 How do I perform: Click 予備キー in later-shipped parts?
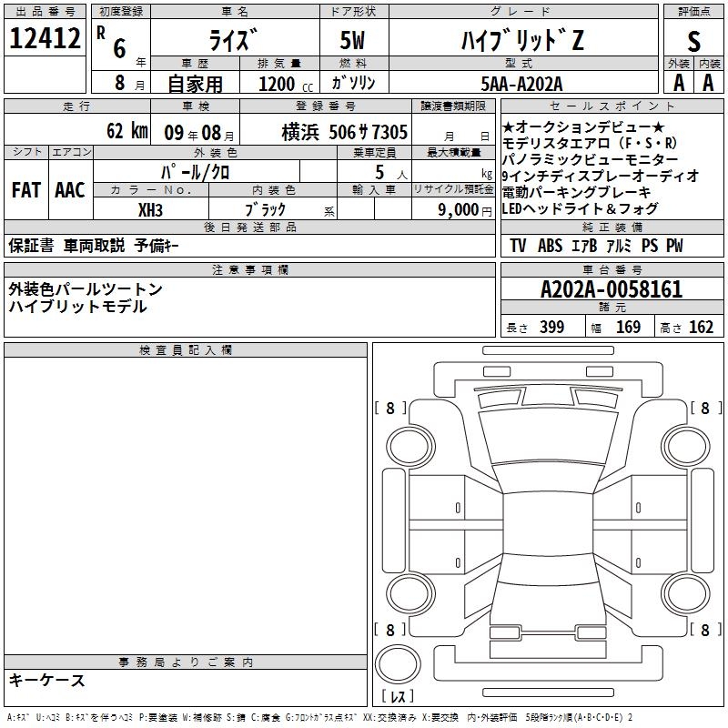point(157,245)
